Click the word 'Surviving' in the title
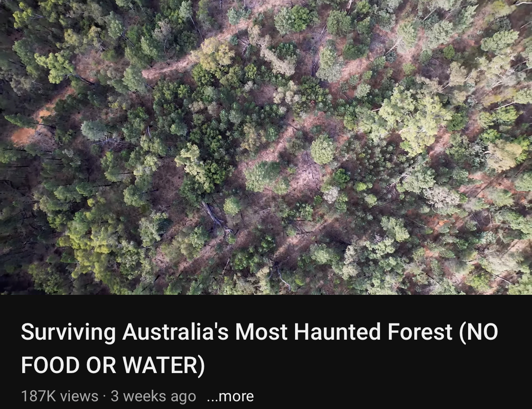532x409 pixels. click(x=68, y=332)
